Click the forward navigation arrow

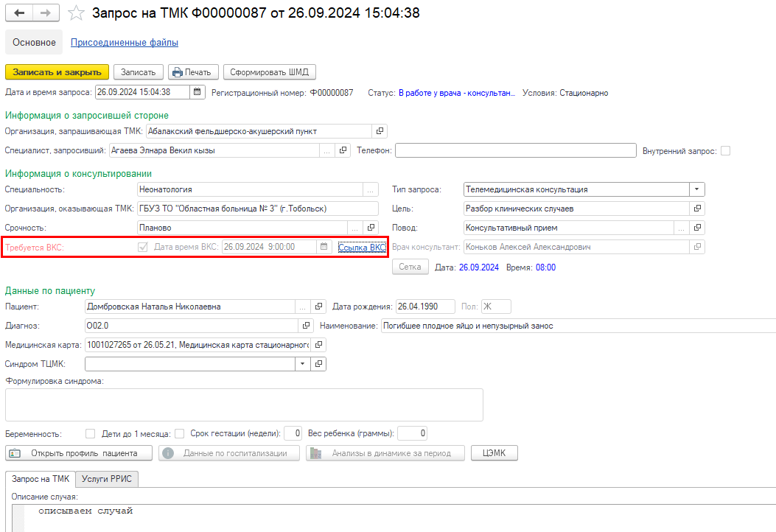(45, 13)
